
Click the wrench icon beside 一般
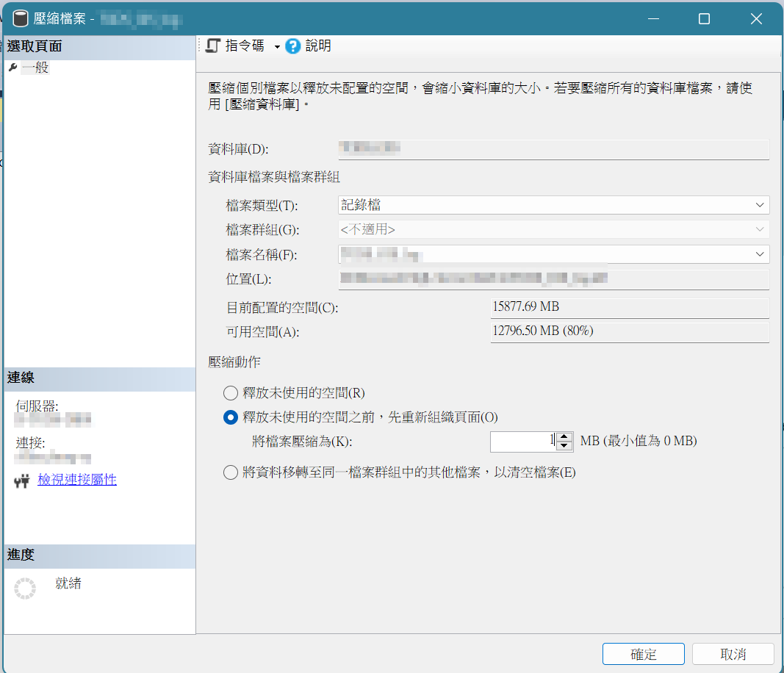(x=12, y=68)
